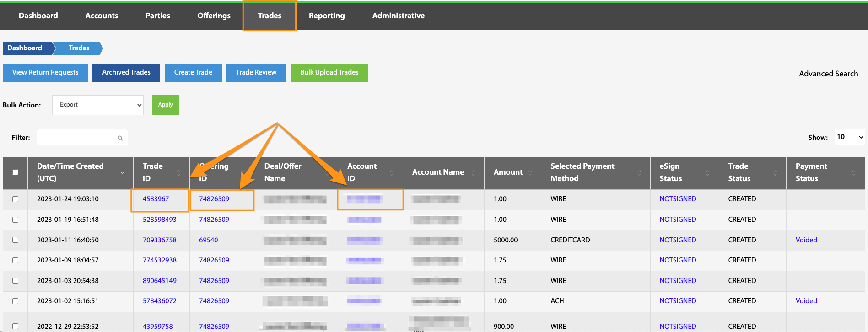
Task: Open offering 74826509 in 4583967 row
Action: (214, 199)
